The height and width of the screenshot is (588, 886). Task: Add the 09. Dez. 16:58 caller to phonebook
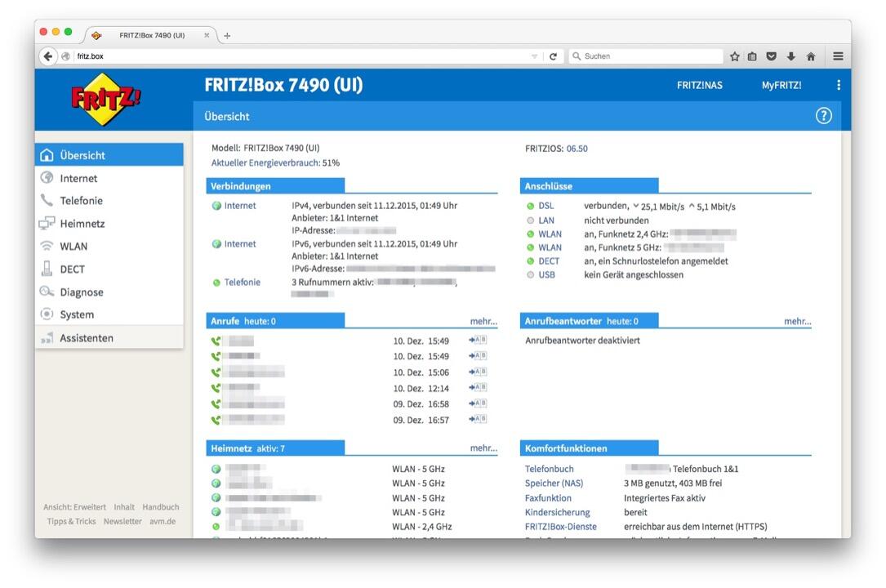(478, 403)
